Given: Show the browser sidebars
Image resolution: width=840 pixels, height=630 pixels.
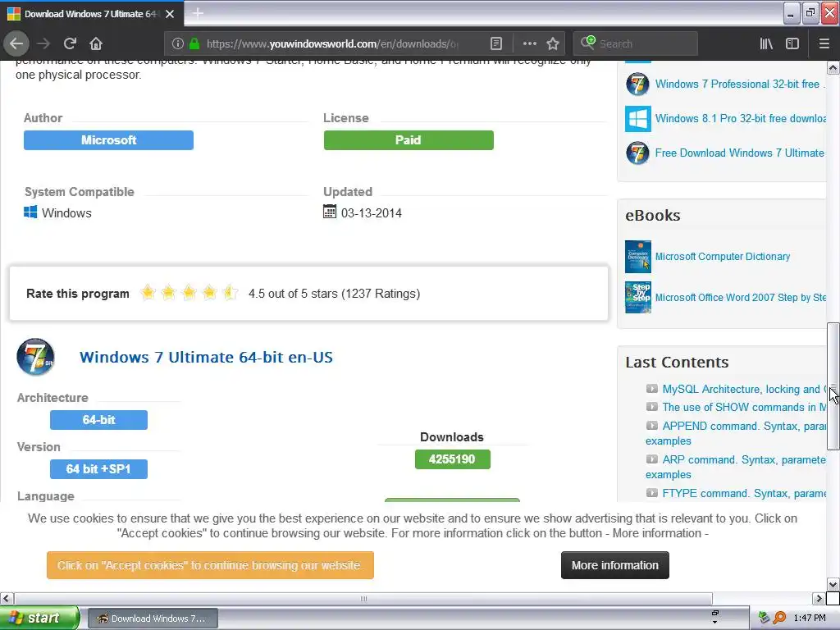Looking at the screenshot, I should coord(792,43).
